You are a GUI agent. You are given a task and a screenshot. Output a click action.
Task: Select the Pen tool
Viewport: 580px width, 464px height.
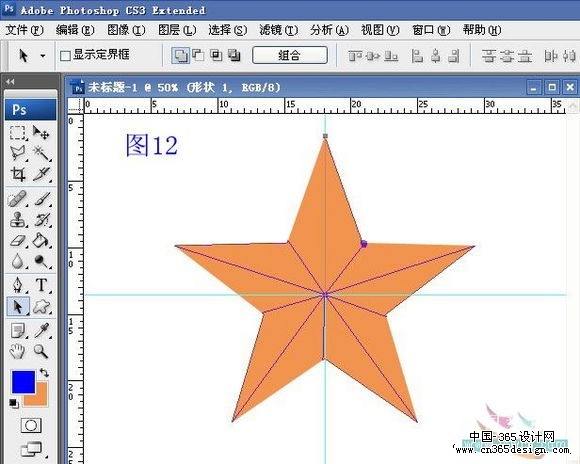18,285
